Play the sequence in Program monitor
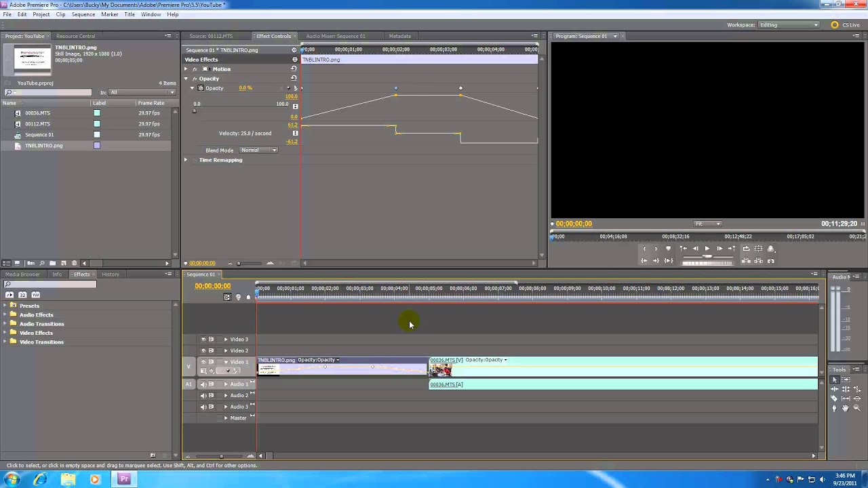Viewport: 868px width, 488px height. click(707, 249)
